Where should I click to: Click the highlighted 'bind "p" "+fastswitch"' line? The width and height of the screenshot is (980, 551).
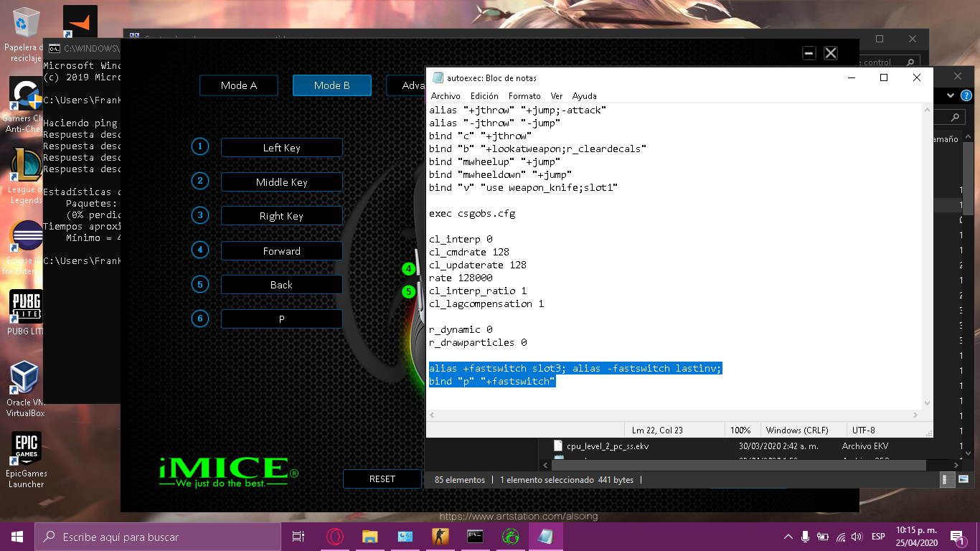[492, 381]
